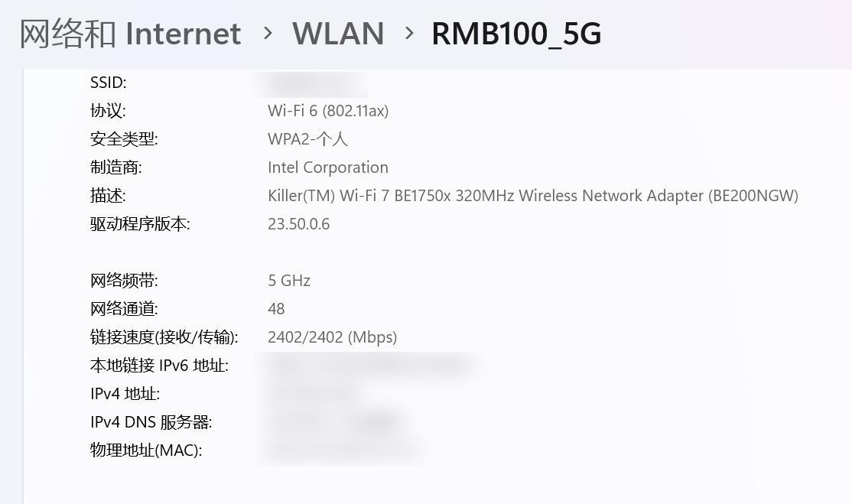Click the RMB100_5G page title
Screen dimensions: 852x504
516,34
